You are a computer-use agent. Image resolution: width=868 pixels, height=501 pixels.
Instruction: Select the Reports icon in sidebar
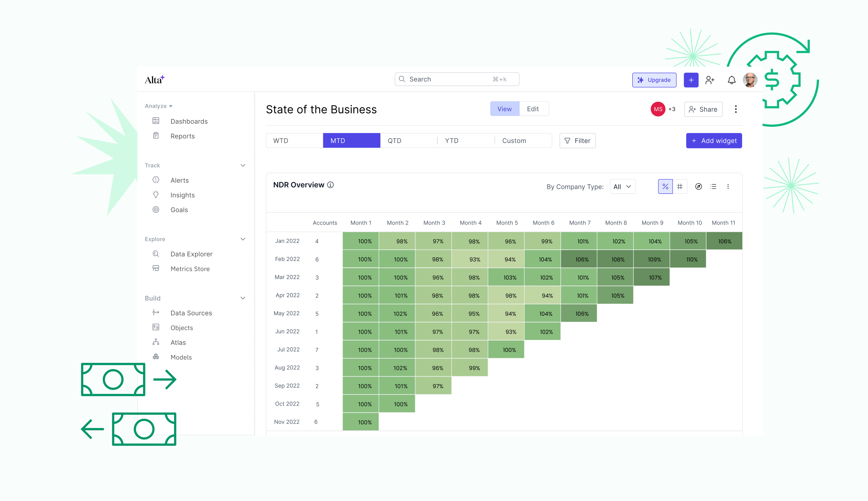pyautogui.click(x=156, y=135)
